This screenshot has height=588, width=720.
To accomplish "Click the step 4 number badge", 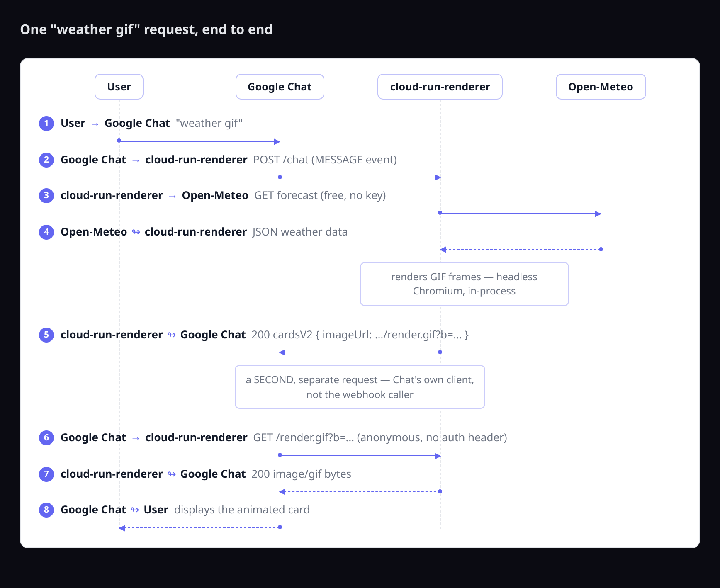I will coord(46,232).
